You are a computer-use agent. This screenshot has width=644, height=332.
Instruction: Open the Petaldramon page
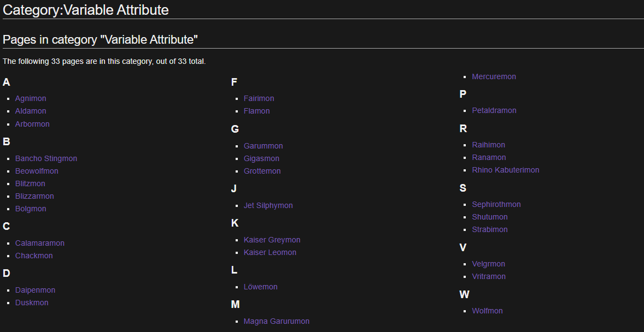point(494,110)
